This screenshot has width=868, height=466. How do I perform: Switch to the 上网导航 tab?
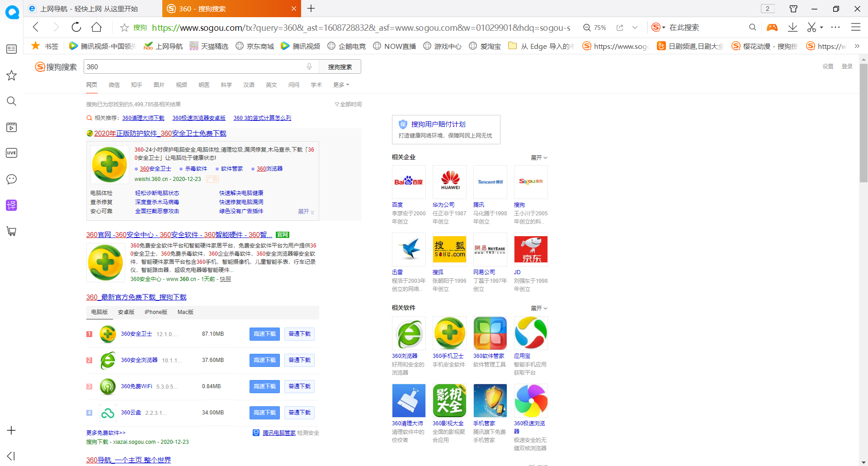(x=93, y=9)
